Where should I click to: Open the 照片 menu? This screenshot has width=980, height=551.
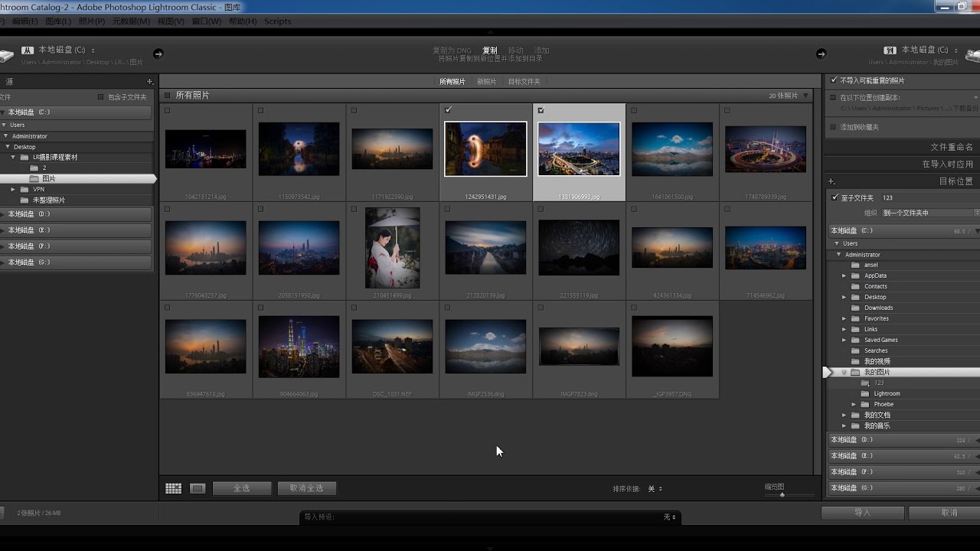tap(92, 21)
